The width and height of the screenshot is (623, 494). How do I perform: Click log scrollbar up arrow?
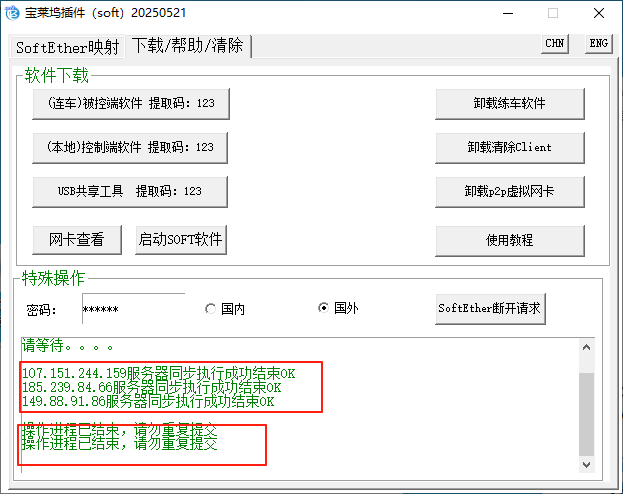coord(586,346)
